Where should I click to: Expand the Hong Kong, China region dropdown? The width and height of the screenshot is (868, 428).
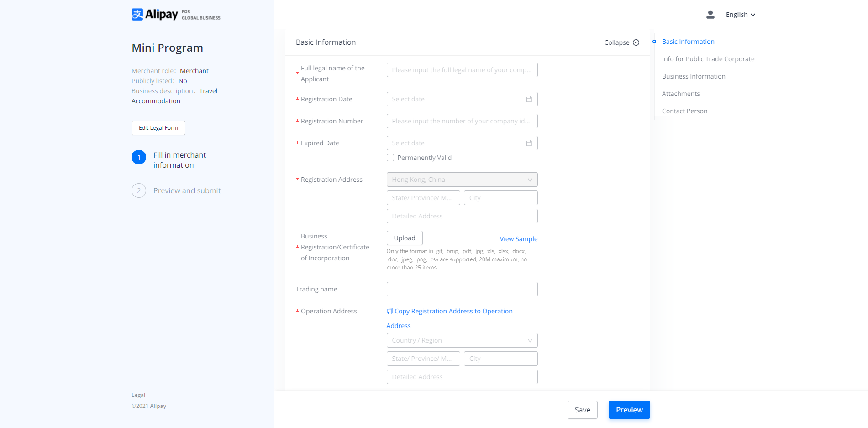click(462, 180)
